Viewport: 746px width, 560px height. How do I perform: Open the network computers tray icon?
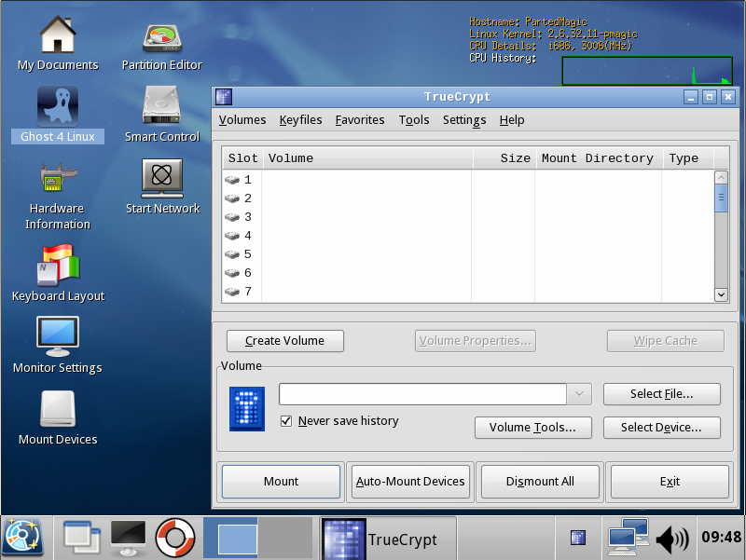[629, 538]
